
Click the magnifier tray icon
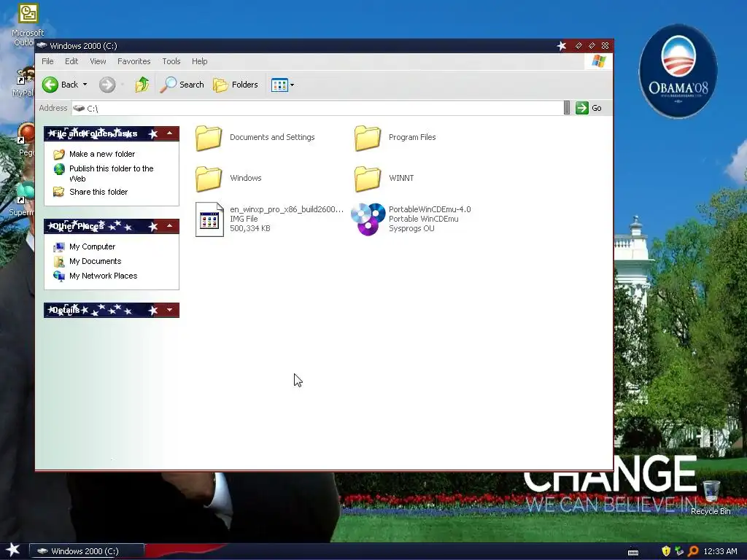[693, 551]
